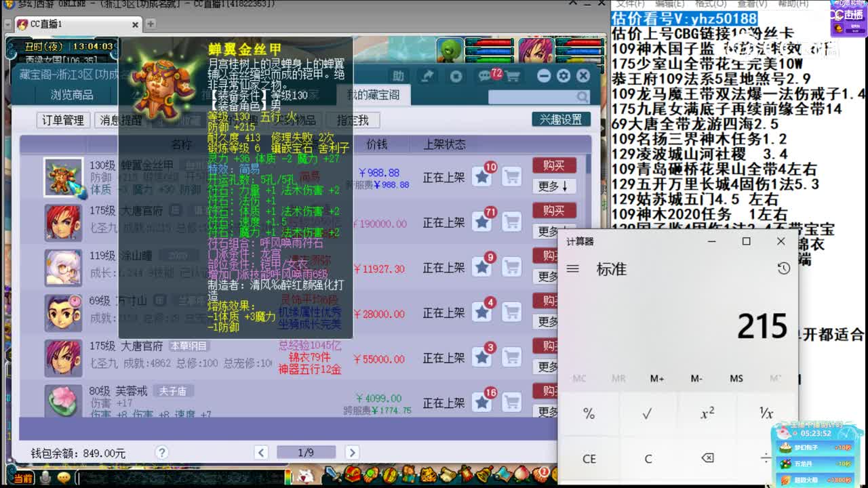This screenshot has width=868, height=488.
Task: Click the M- memory subtract button
Action: coord(696,378)
